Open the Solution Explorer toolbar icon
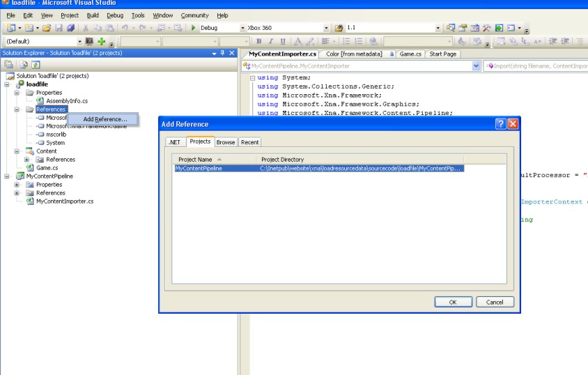Viewport: 588px width, 375px height. [450, 28]
